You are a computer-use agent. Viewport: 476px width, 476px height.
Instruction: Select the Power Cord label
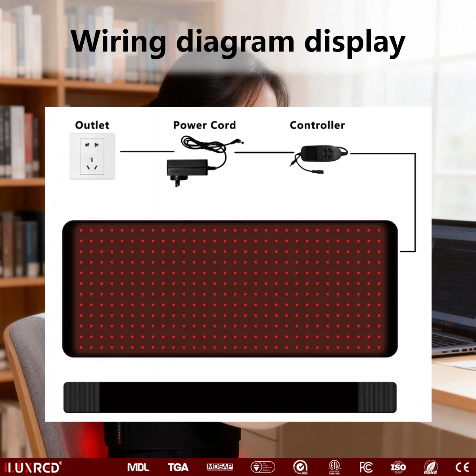click(205, 125)
